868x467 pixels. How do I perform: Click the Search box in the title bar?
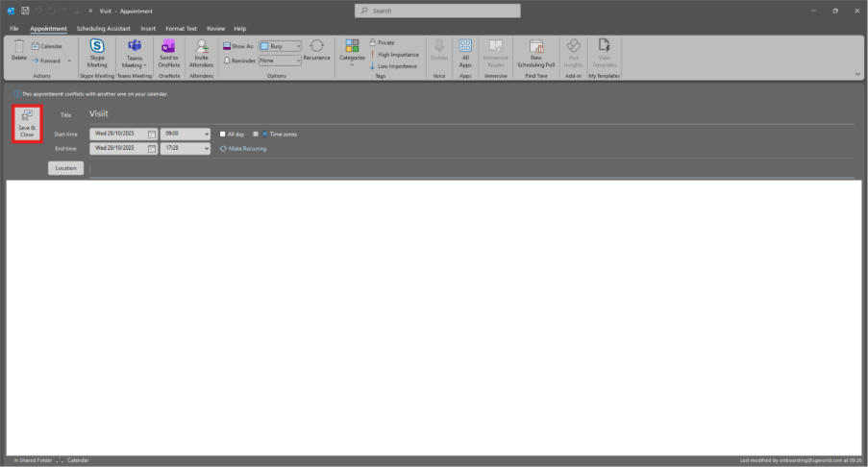coord(437,11)
